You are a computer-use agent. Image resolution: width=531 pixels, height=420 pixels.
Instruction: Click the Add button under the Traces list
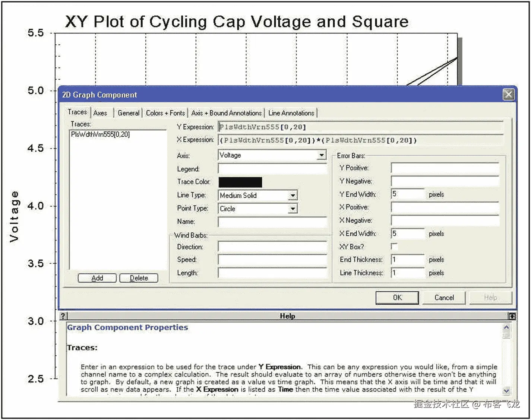pyautogui.click(x=97, y=278)
